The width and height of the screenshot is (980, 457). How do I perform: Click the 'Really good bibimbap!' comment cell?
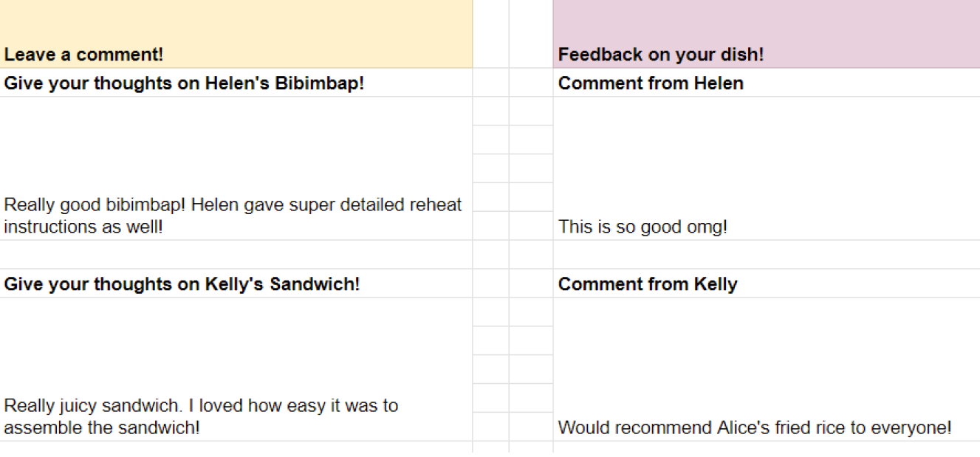(x=236, y=169)
